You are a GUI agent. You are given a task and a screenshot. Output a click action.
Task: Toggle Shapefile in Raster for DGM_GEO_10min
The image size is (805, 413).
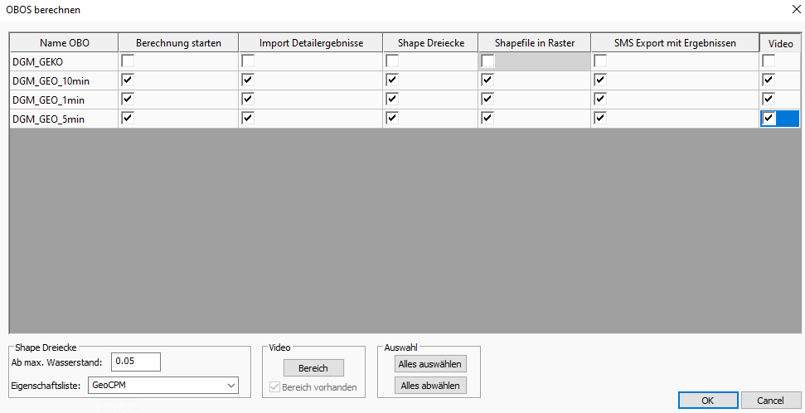tap(487, 80)
